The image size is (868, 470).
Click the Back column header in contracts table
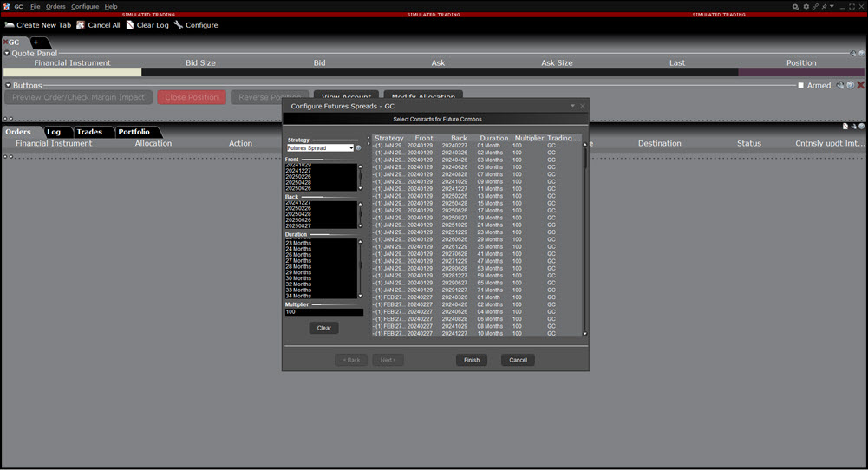(459, 139)
